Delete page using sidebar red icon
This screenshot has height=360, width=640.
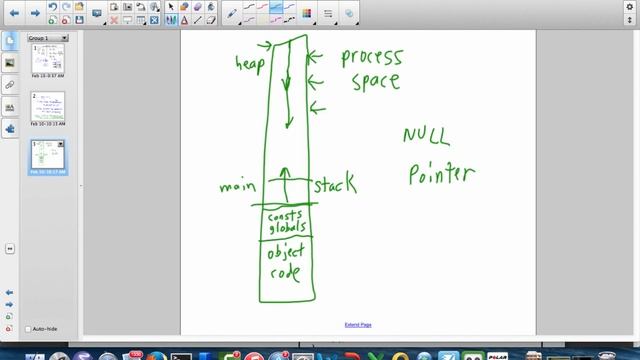tap(9, 328)
